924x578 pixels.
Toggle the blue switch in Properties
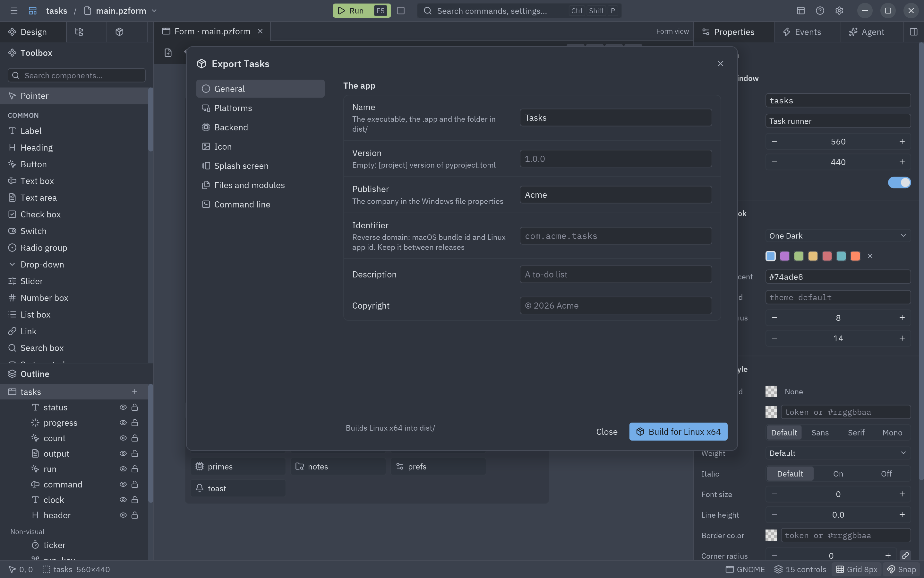pos(899,182)
